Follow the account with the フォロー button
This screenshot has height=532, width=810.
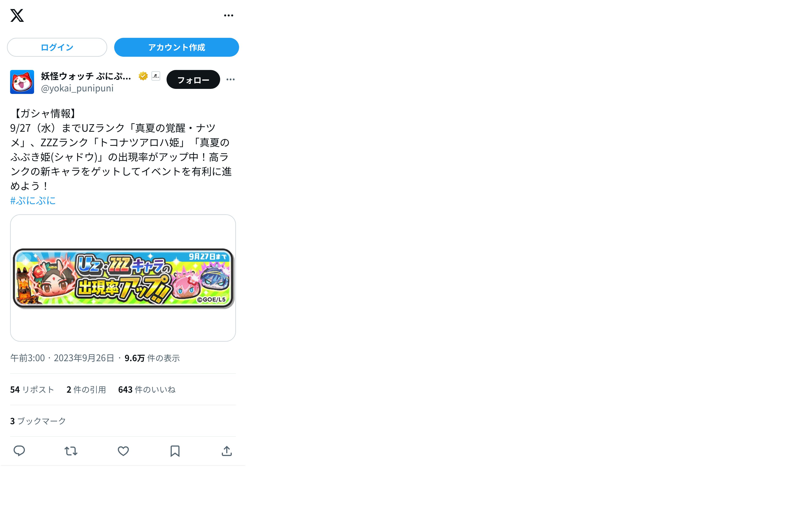193,80
